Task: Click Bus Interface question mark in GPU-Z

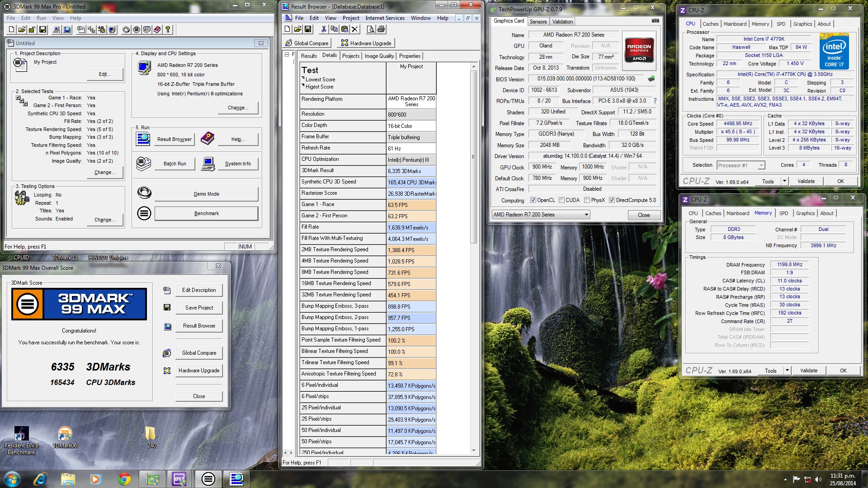Action: (x=655, y=101)
